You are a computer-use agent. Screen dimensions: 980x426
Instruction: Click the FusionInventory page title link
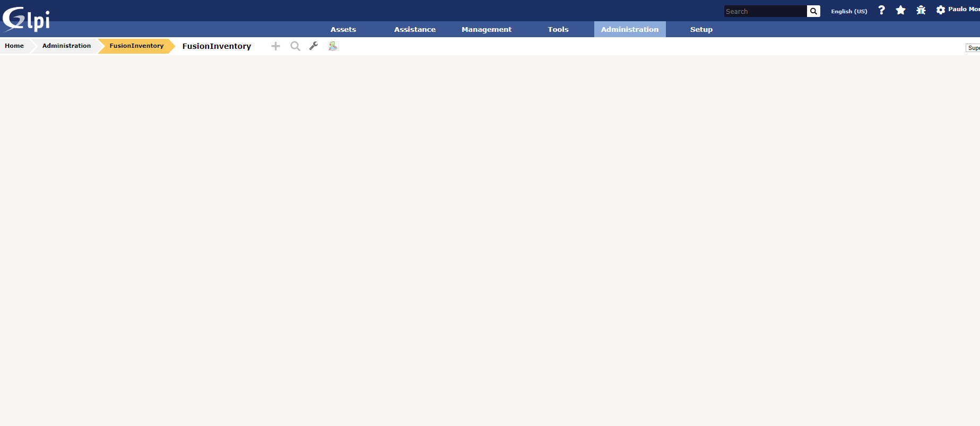(216, 46)
